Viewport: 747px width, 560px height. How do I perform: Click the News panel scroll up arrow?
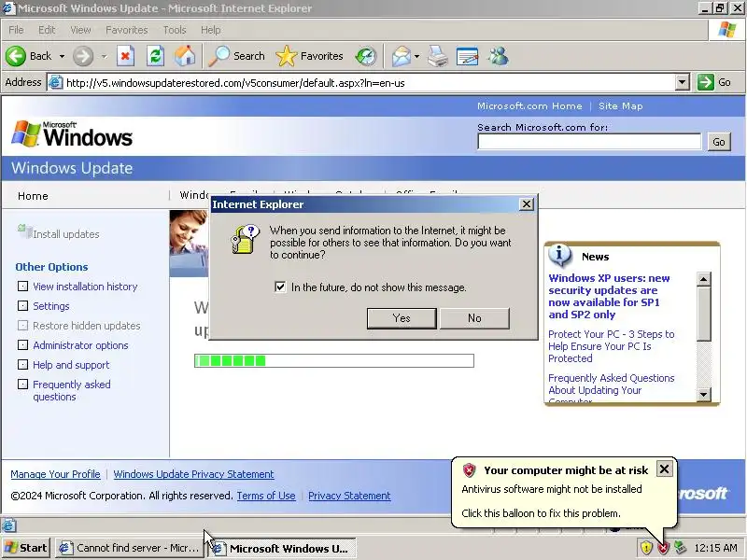pyautogui.click(x=704, y=279)
